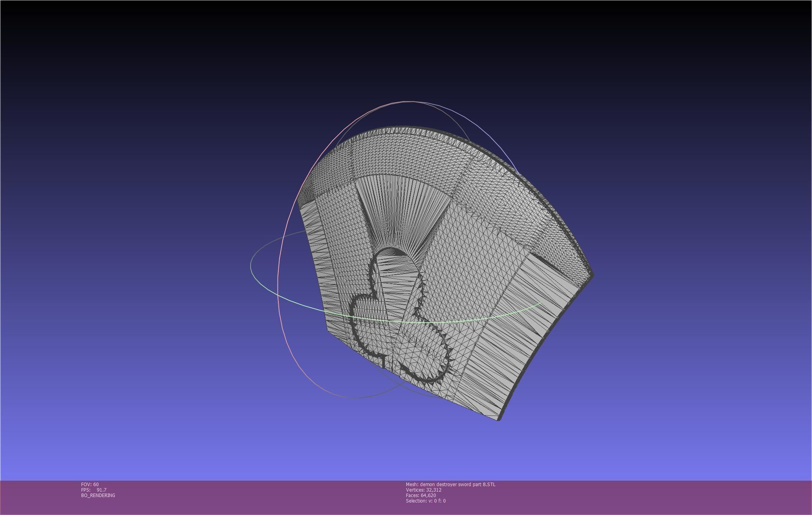The height and width of the screenshot is (515, 812).
Task: Click the mesh filename demon destroyer sword label
Action: coord(451,485)
